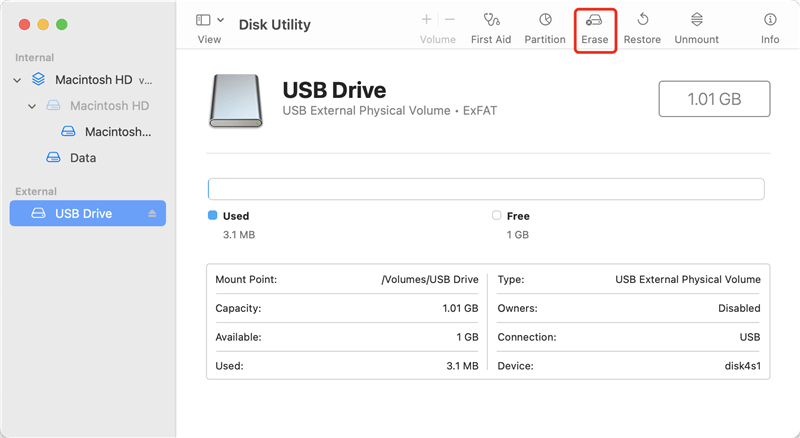This screenshot has height=438, width=800.
Task: Click the blue Used legend swatch
Action: pyautogui.click(x=212, y=215)
